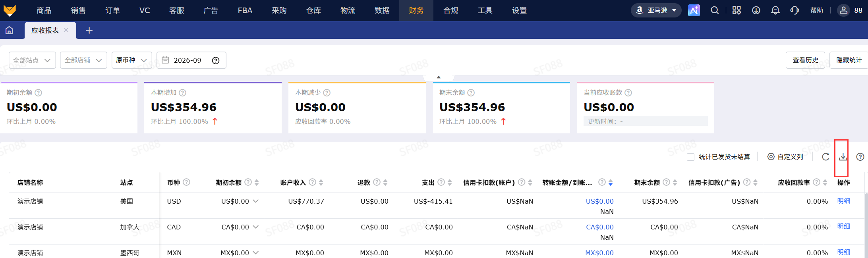Open the 原币种 currency dropdown

pos(132,60)
